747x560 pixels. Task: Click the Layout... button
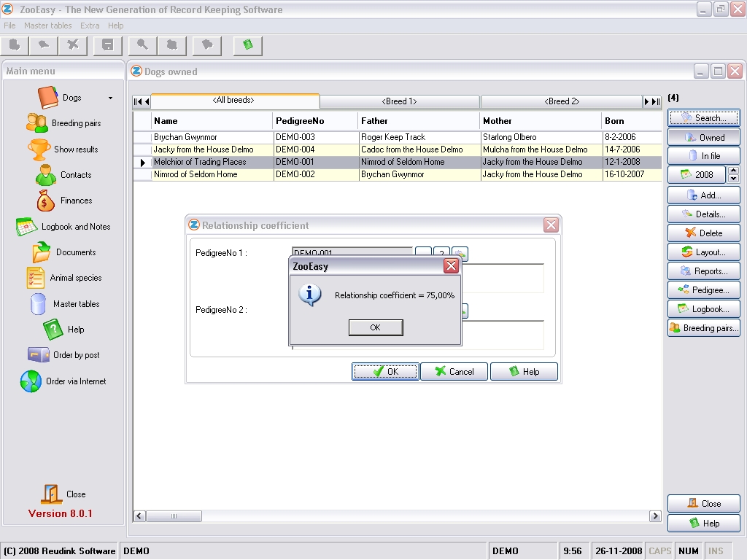tap(704, 252)
